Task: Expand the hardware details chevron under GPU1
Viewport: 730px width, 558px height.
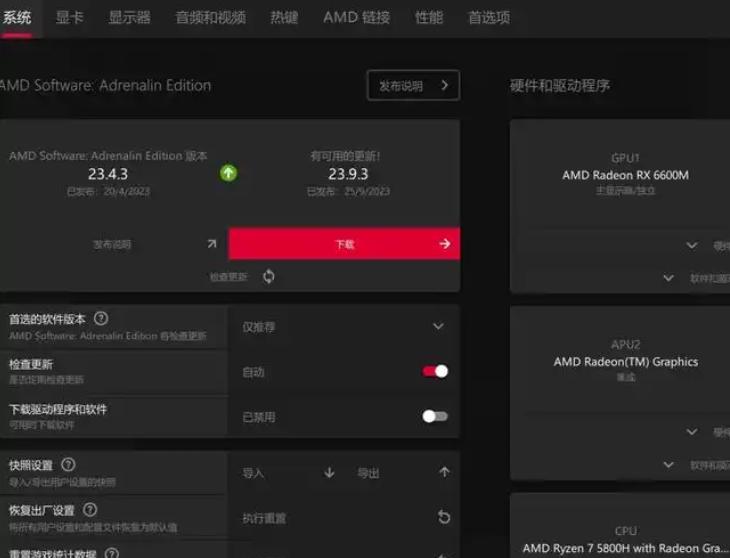Action: (x=692, y=245)
